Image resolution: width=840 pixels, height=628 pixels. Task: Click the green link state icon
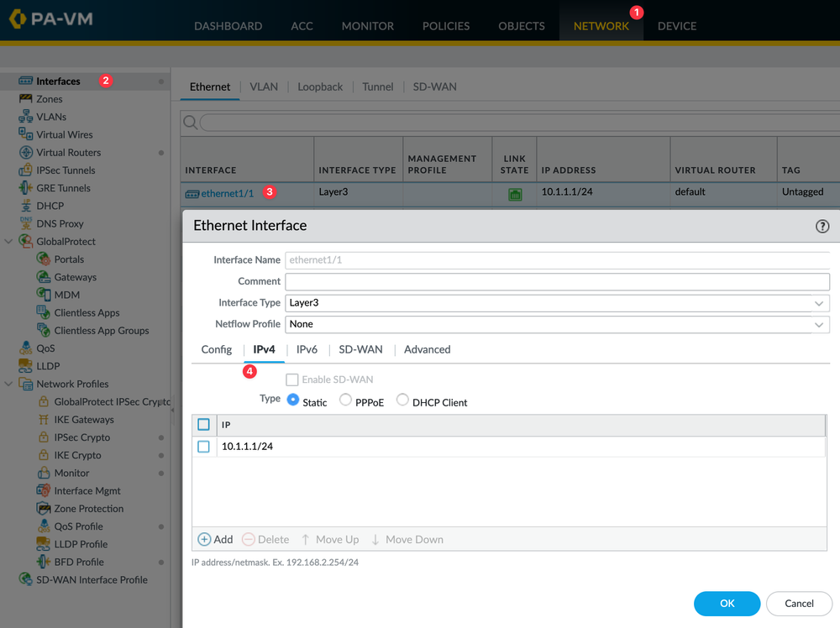coord(515,194)
